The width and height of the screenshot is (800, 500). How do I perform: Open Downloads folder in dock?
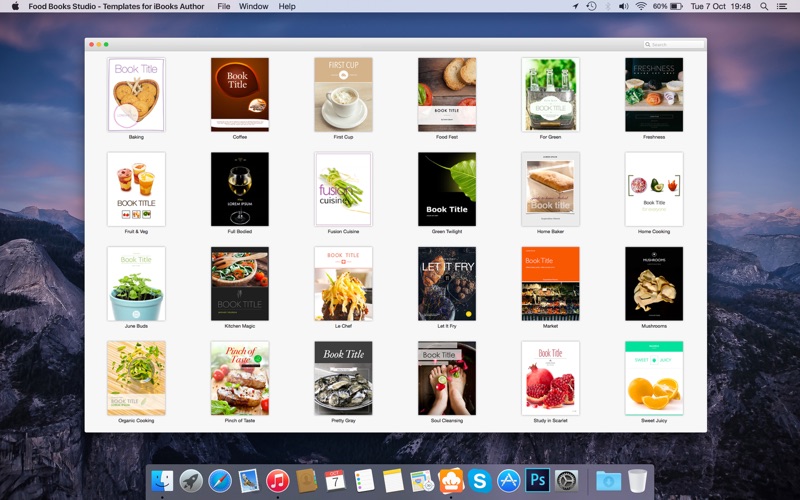click(x=609, y=481)
